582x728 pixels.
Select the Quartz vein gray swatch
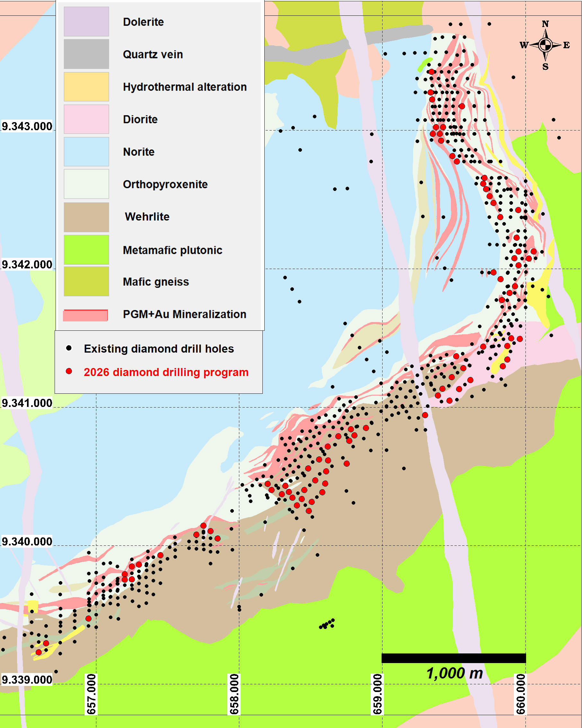coord(86,54)
